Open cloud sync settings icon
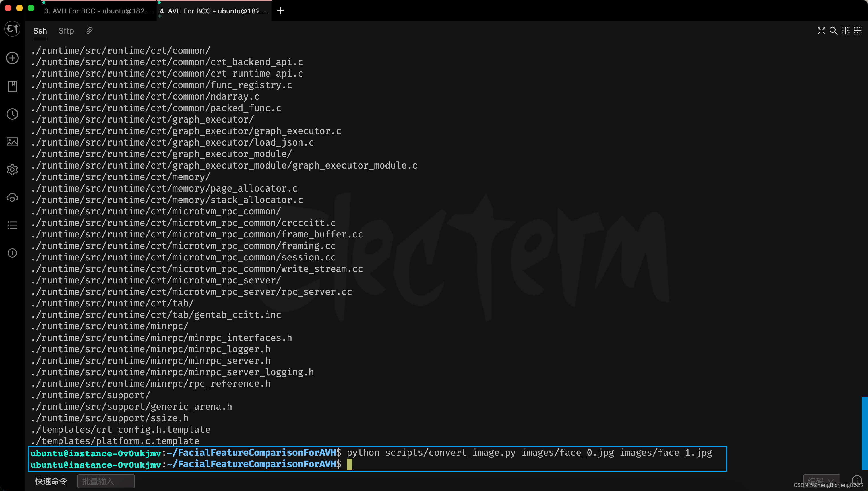 click(x=12, y=198)
